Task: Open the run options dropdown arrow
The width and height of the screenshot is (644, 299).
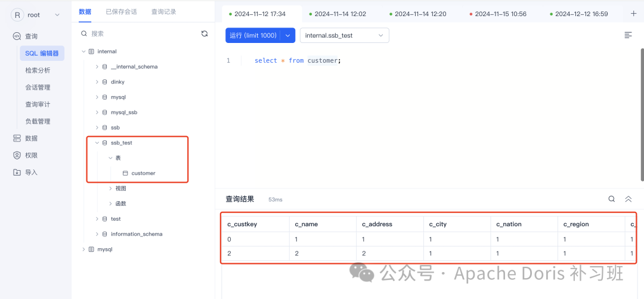Action: coord(288,35)
